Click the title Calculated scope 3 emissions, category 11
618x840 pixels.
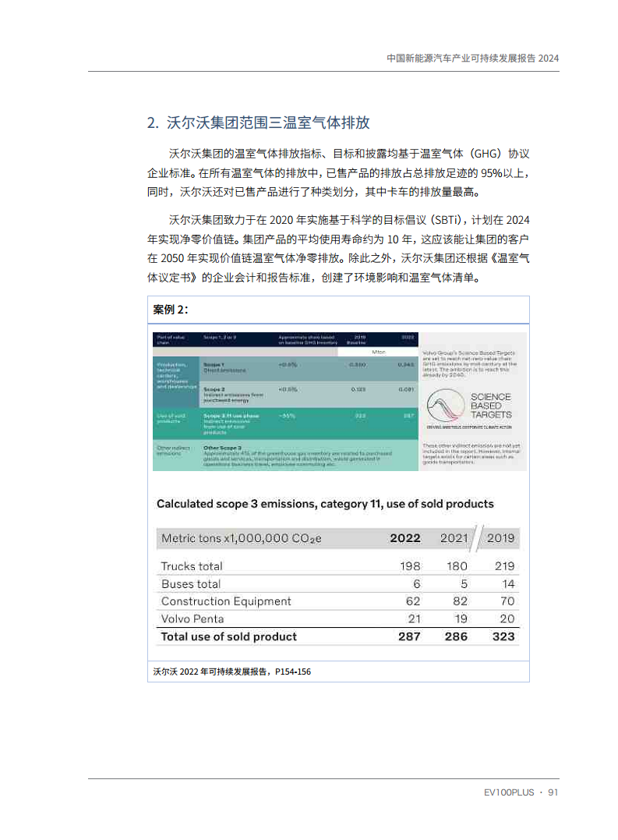325,504
